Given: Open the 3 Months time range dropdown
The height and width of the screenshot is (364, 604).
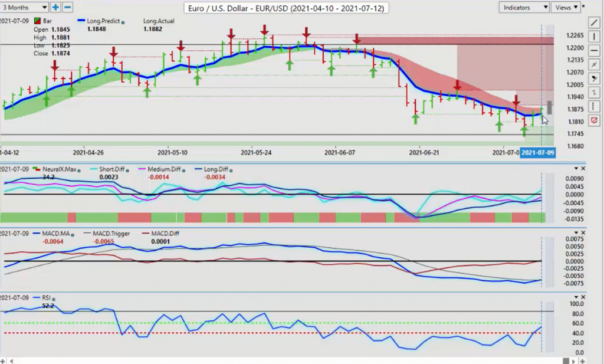Looking at the screenshot, I should pyautogui.click(x=24, y=7).
